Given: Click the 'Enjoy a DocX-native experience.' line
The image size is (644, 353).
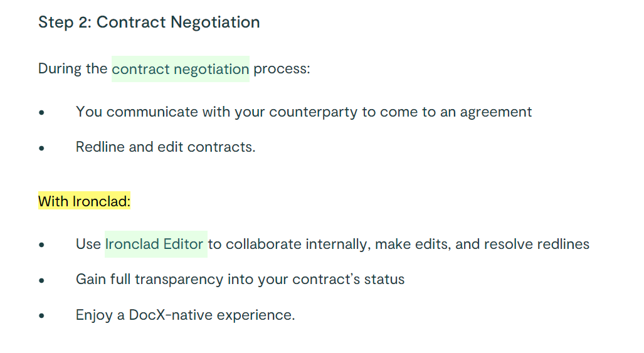Looking at the screenshot, I should tap(185, 315).
